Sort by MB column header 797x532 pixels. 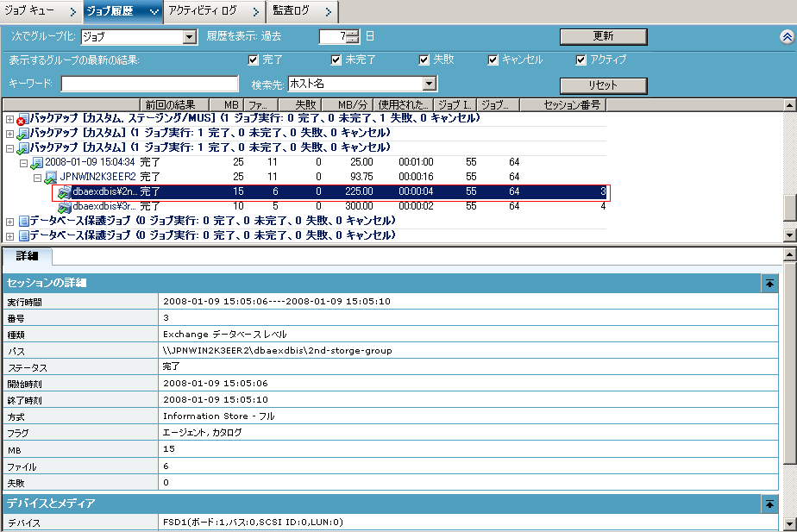click(227, 105)
